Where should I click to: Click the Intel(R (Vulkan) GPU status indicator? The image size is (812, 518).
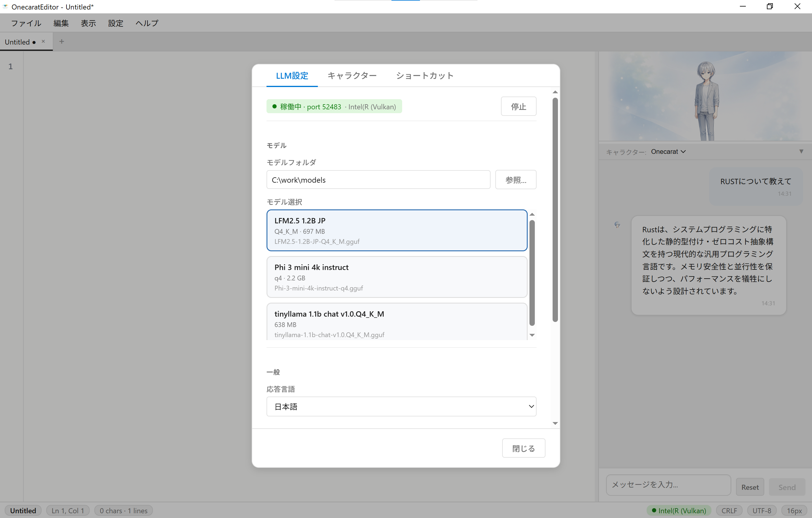tap(679, 510)
